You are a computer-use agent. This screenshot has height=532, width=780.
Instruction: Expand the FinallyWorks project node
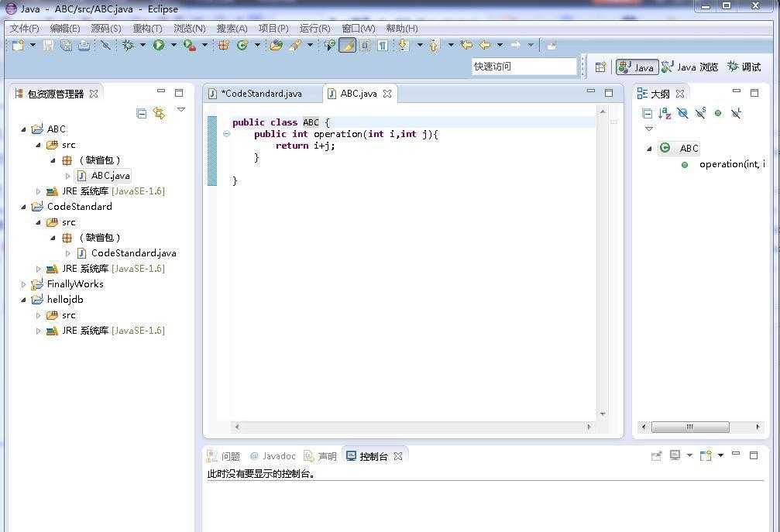(23, 284)
